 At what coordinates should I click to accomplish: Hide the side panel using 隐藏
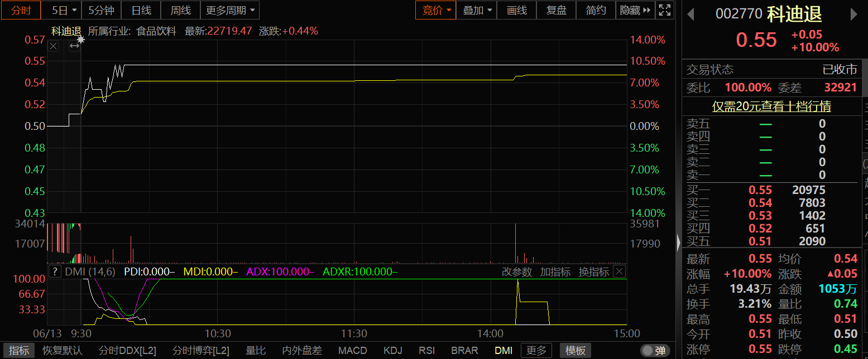tap(635, 10)
